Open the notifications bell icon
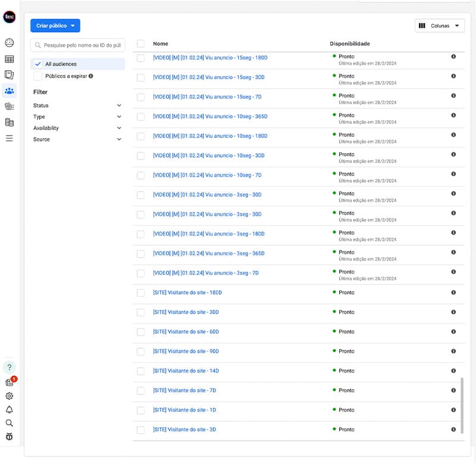This screenshot has width=476, height=476. (x=9, y=409)
